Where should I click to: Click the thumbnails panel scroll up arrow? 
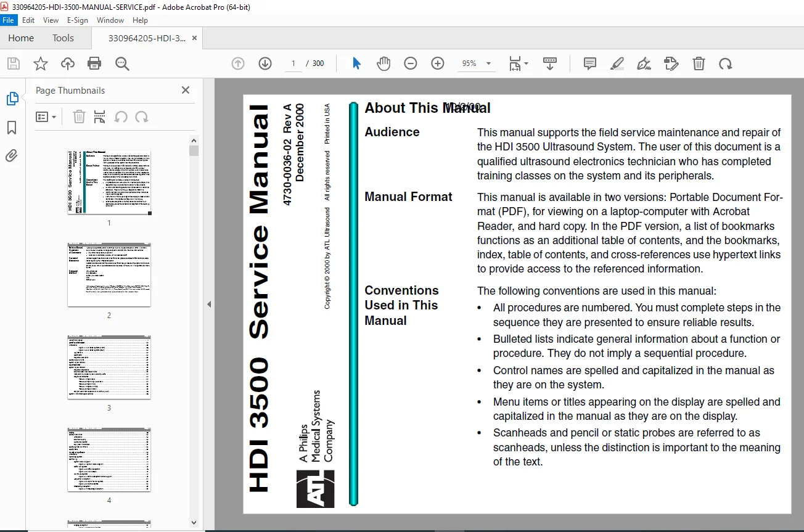point(194,141)
